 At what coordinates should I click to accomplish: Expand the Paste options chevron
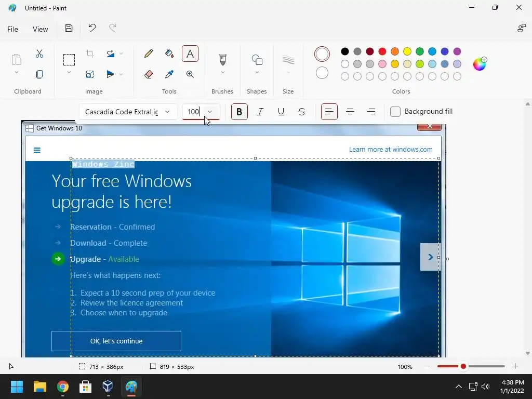tap(16, 72)
